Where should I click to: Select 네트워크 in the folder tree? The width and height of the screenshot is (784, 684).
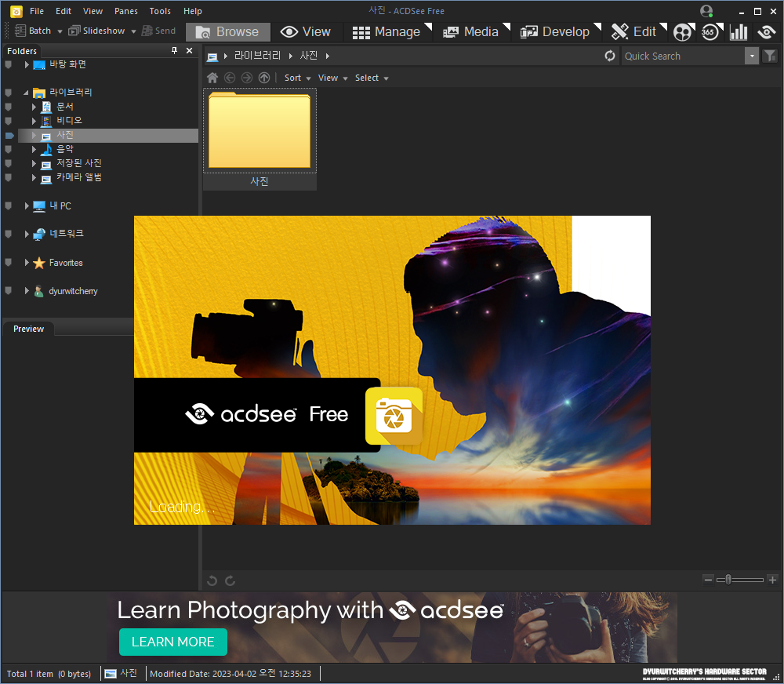point(66,234)
